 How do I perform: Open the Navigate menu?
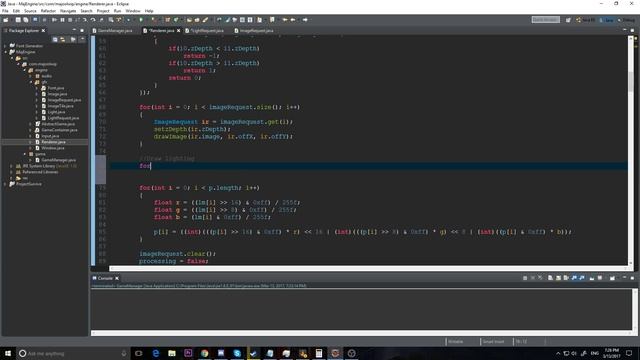68,11
